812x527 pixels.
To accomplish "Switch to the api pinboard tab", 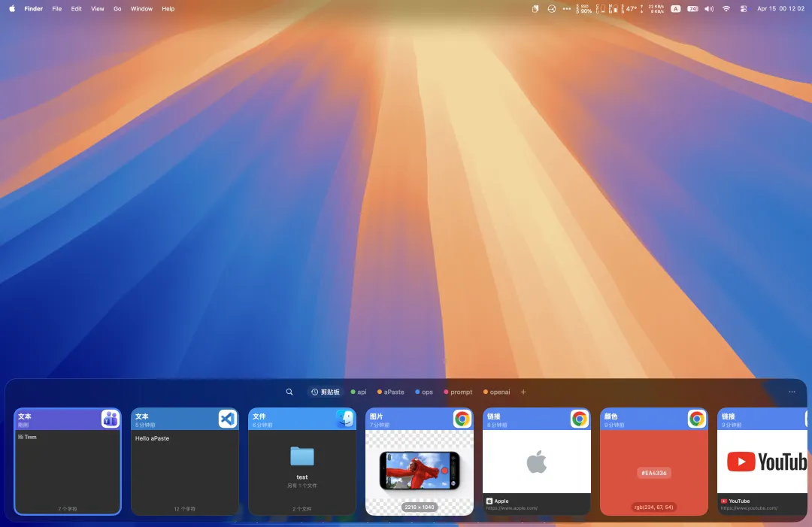I will [359, 392].
